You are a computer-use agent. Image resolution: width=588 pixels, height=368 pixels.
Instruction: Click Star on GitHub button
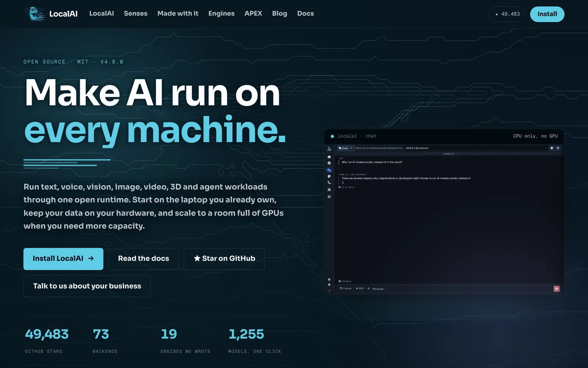(x=224, y=259)
